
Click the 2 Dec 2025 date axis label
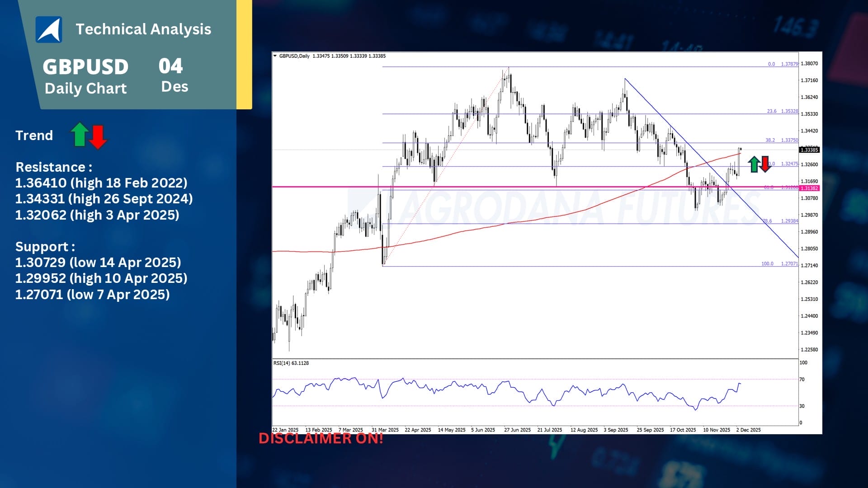click(x=748, y=430)
